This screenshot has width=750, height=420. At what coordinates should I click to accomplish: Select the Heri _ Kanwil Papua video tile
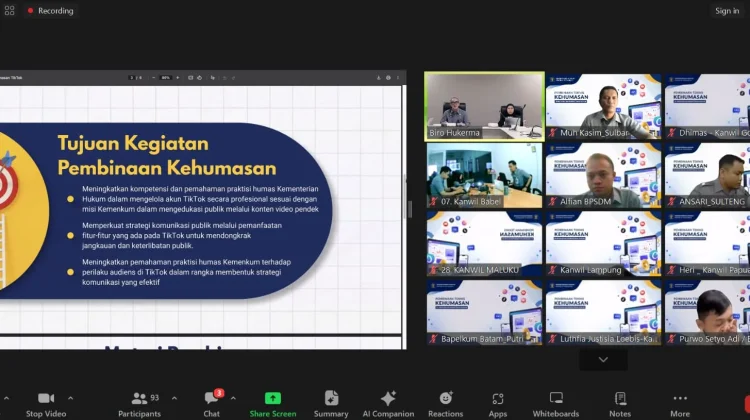click(x=707, y=243)
